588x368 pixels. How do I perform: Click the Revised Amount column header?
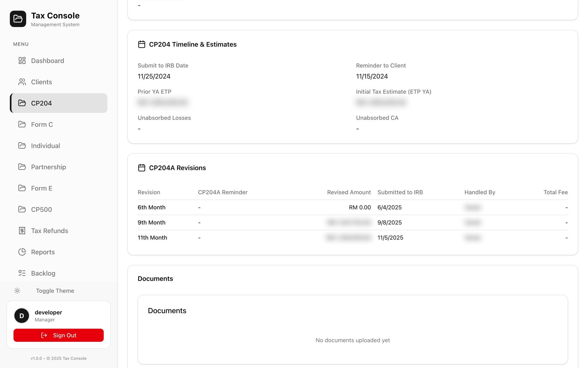coord(349,192)
